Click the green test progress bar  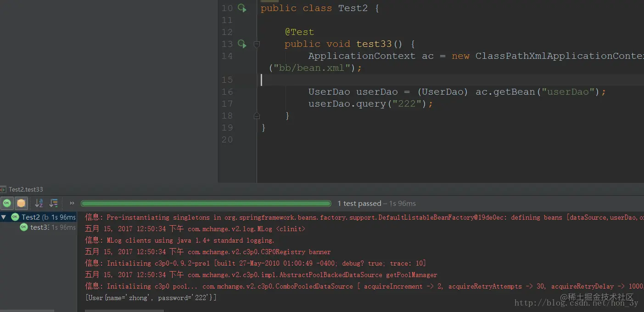pyautogui.click(x=206, y=204)
